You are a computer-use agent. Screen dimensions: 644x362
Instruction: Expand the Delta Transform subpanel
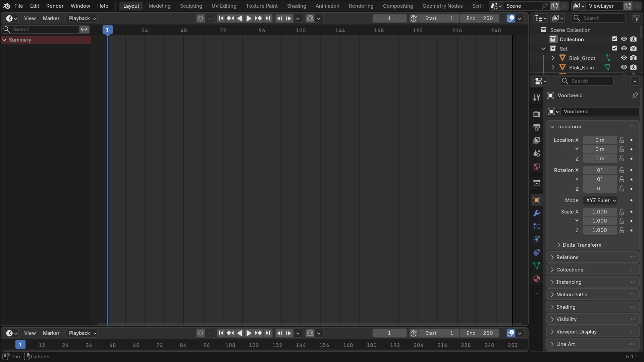click(x=582, y=245)
